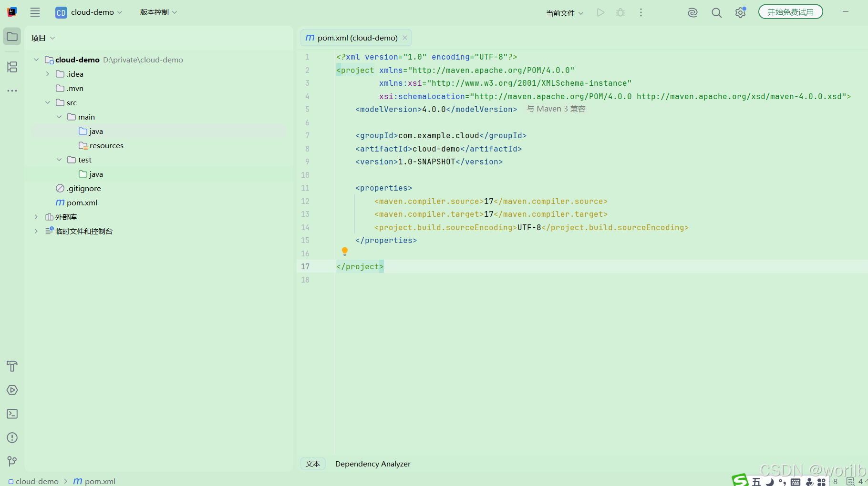Switch to the Dependency Analyzer tab
Image resolution: width=868 pixels, height=486 pixels.
click(373, 464)
